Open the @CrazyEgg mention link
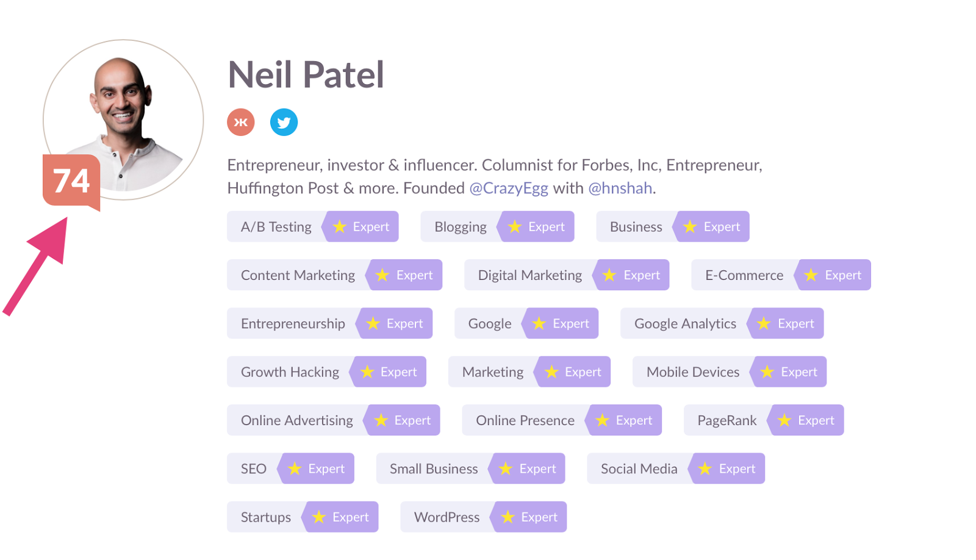 509,188
